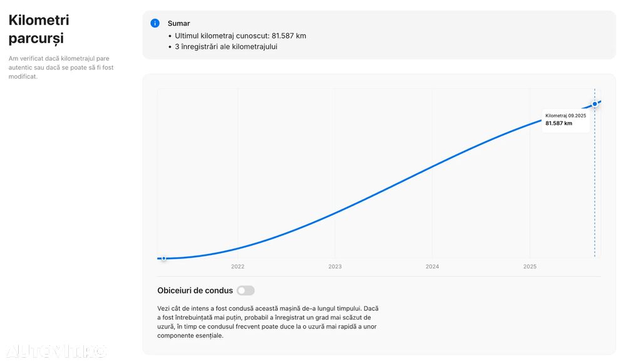Viewport: 626px width, 364px height.
Task: Select the 09.2025 data point on chart
Action: pyautogui.click(x=595, y=104)
